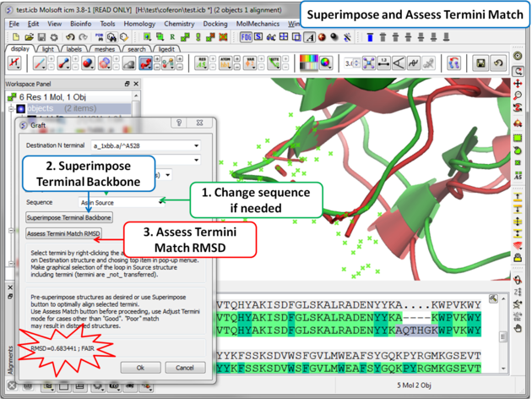
Task: Select the objects item in Workspace Panel
Action: coord(40,109)
